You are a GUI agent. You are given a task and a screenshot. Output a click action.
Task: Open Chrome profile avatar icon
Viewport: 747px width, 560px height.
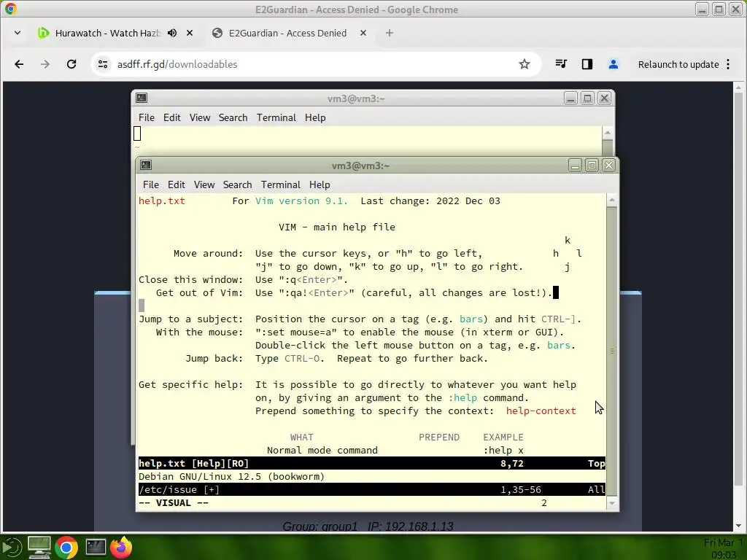point(613,64)
